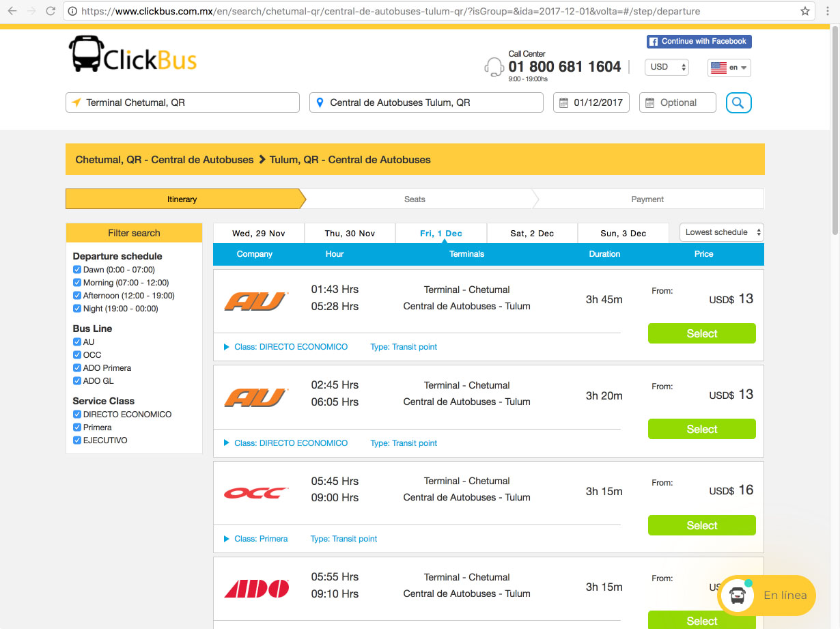Uncheck Afternoon (12:00 - 19:00) filter
The width and height of the screenshot is (840, 629).
77,296
